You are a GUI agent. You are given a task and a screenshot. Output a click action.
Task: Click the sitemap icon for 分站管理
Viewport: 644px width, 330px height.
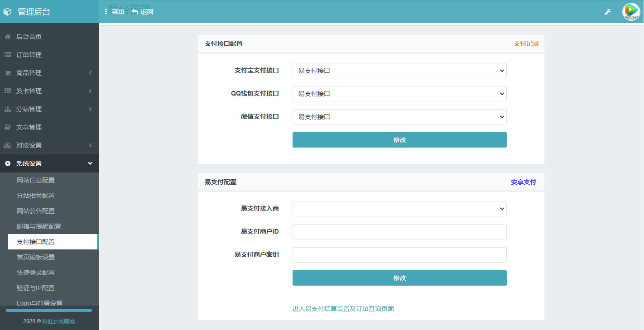click(x=8, y=109)
